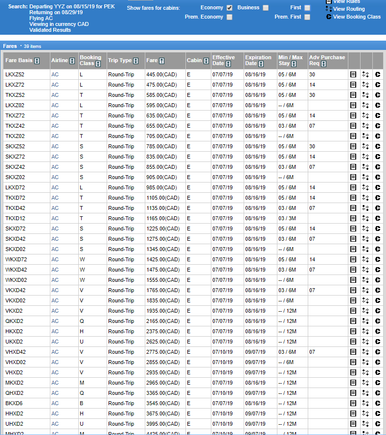
Task: View routing icon for TKXZ72 fare
Action: tap(365, 115)
